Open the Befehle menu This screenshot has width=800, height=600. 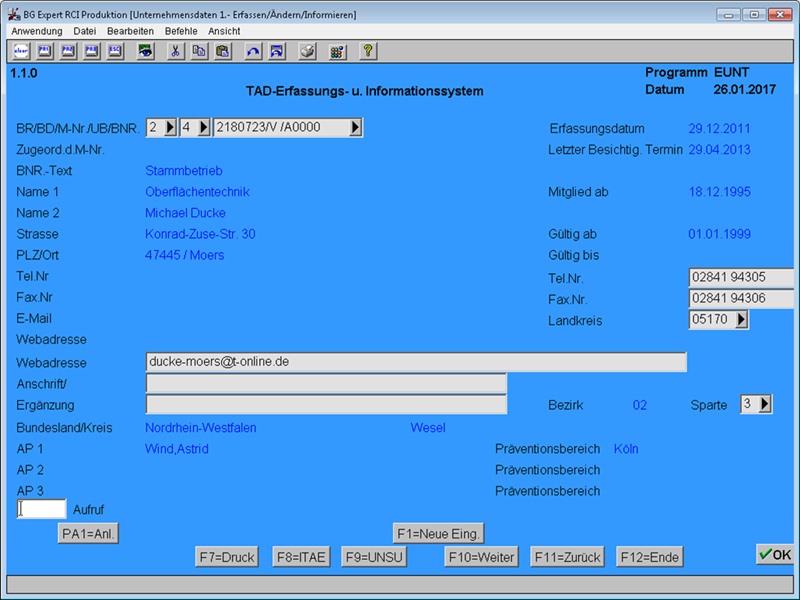pos(181,31)
